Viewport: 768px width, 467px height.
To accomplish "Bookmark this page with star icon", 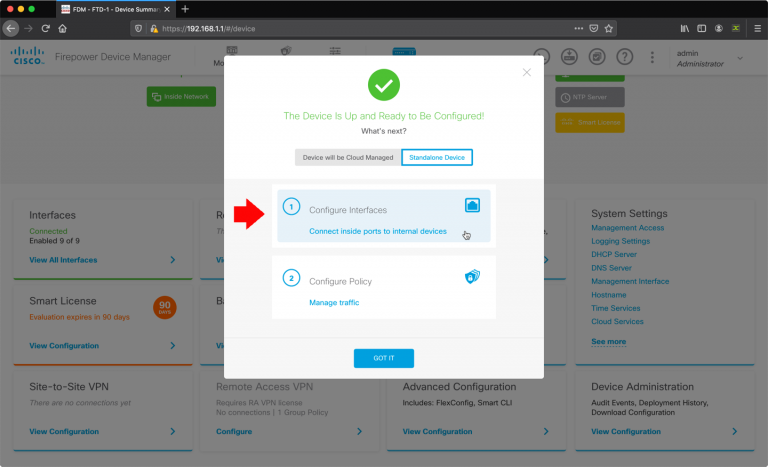I will pyautogui.click(x=608, y=28).
